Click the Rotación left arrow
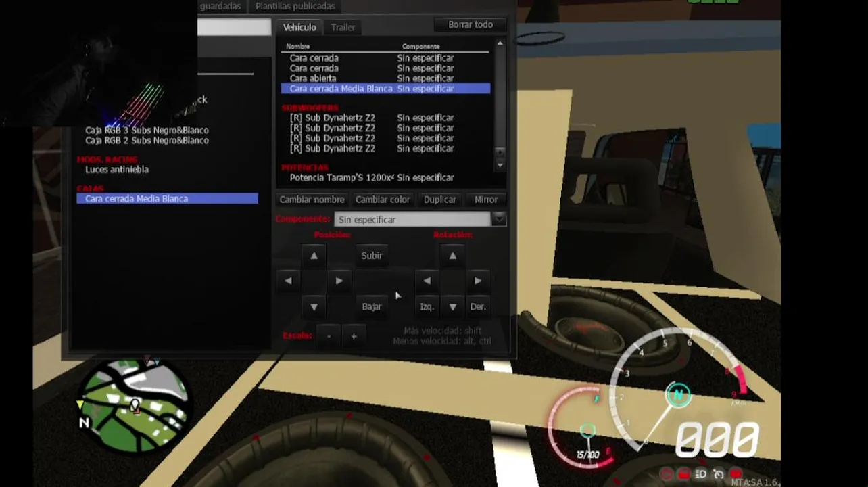 427,281
